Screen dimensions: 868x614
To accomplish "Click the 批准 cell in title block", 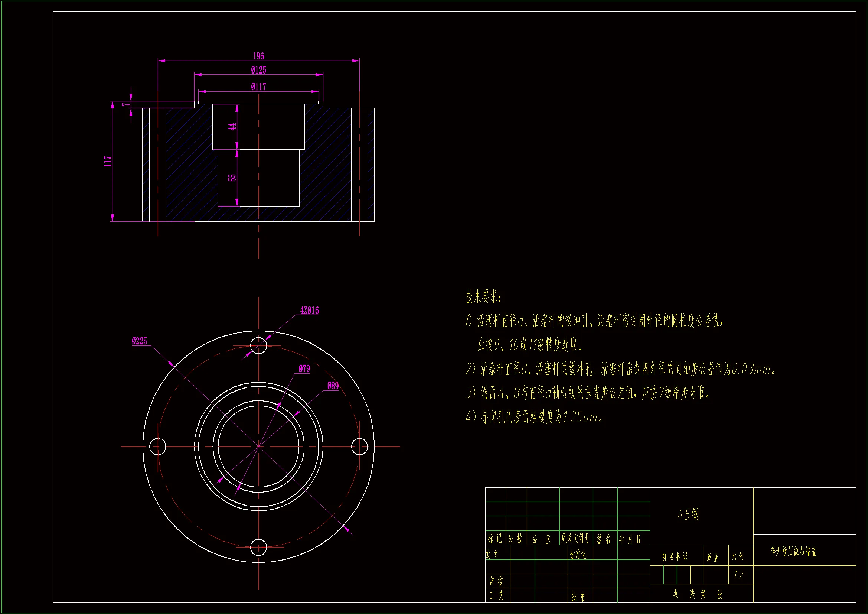I will click(x=578, y=597).
